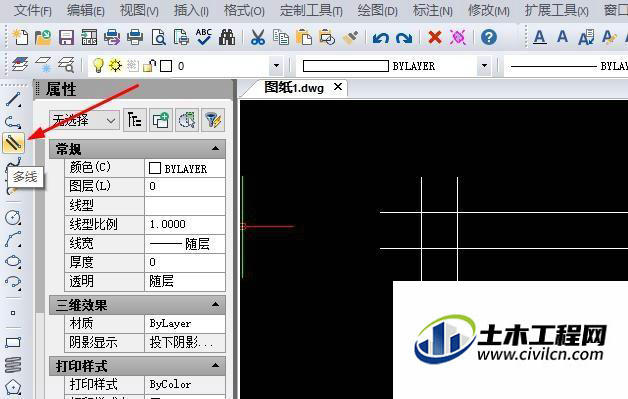Open the 格式(O) menu
Viewport: 628px width, 399px height.
pyautogui.click(x=244, y=10)
